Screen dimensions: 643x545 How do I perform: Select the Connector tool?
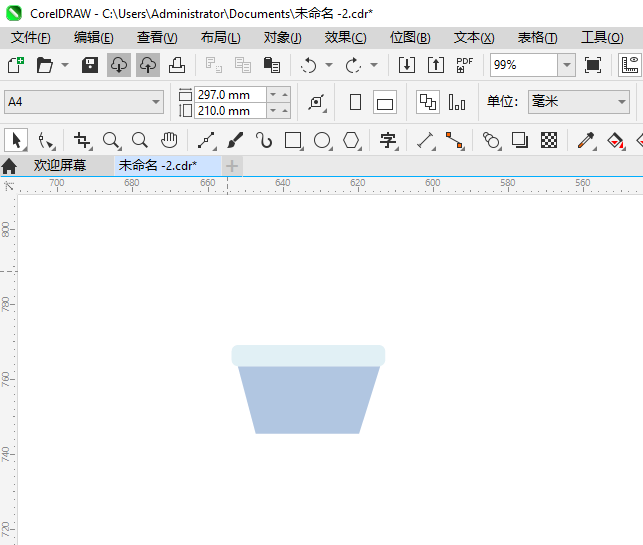click(455, 141)
